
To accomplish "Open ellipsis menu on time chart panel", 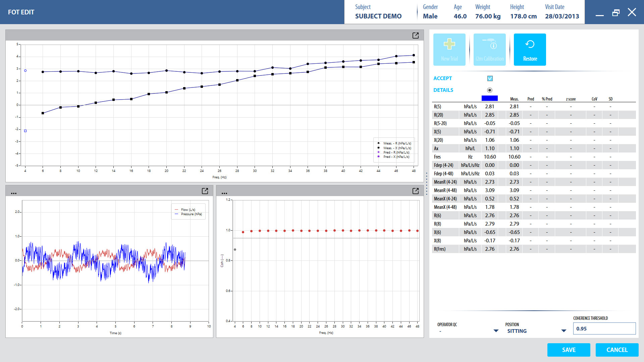I will click(x=14, y=193).
